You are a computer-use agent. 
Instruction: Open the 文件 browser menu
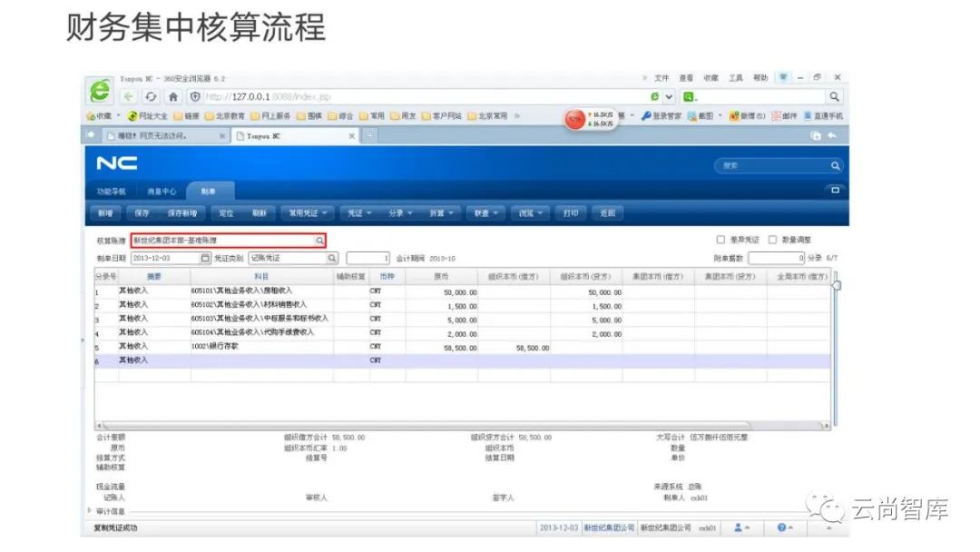(x=661, y=78)
